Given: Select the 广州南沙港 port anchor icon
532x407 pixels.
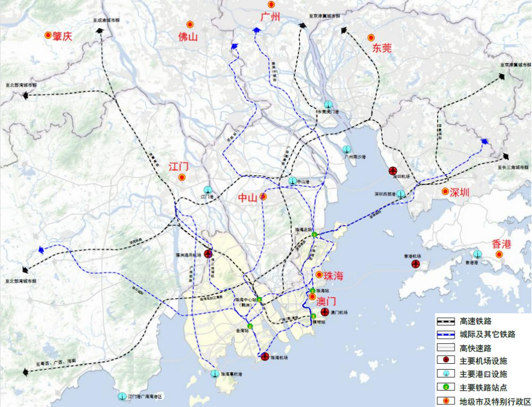Looking at the screenshot, I should (x=347, y=149).
